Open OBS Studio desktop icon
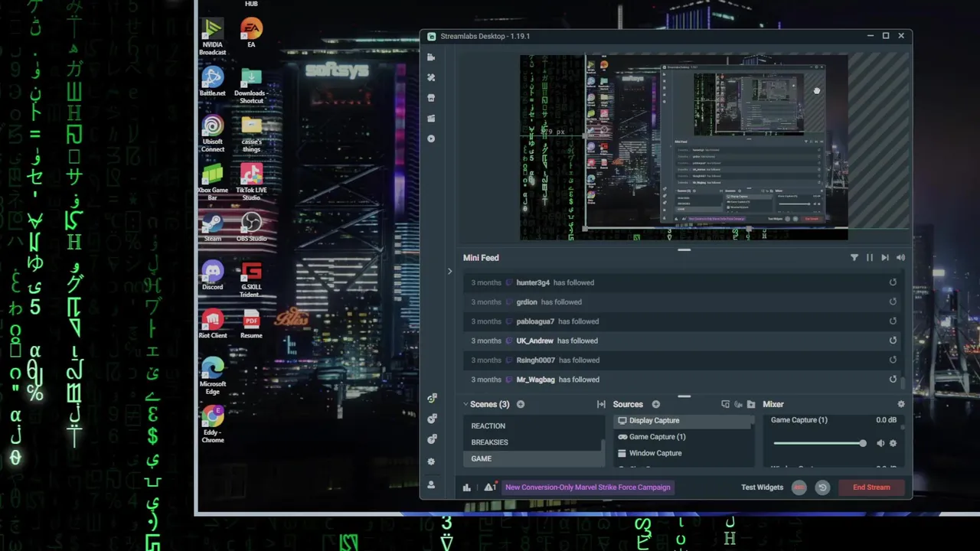 [x=251, y=227]
